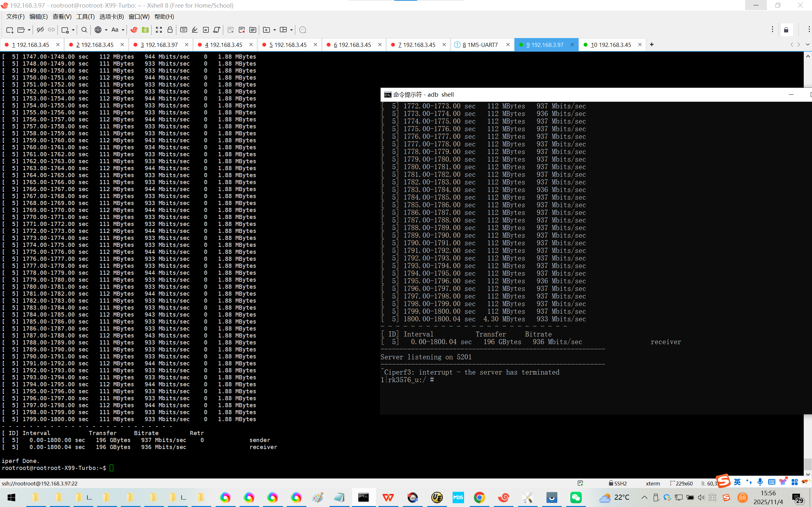The image size is (812, 507).
Task: Click the compose bar keyboard icon
Action: tap(184, 30)
